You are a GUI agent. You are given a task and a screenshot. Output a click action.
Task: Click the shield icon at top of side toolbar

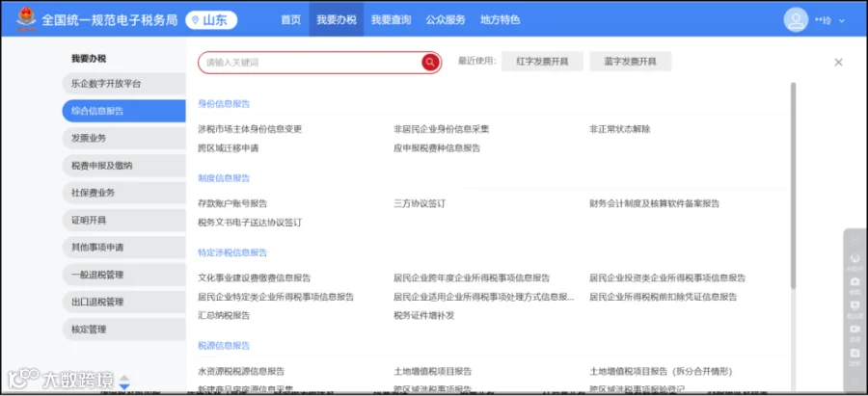(x=854, y=240)
